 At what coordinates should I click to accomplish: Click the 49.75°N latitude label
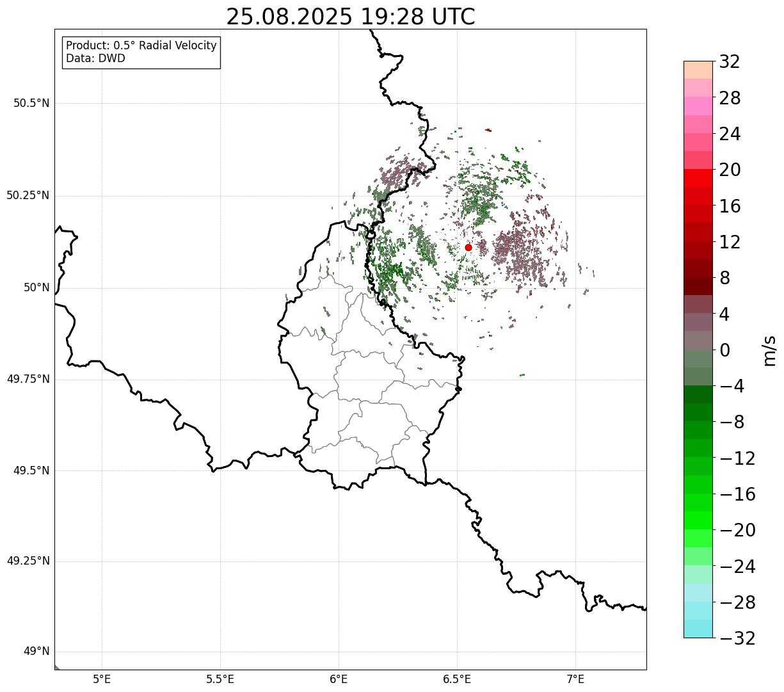pos(28,379)
